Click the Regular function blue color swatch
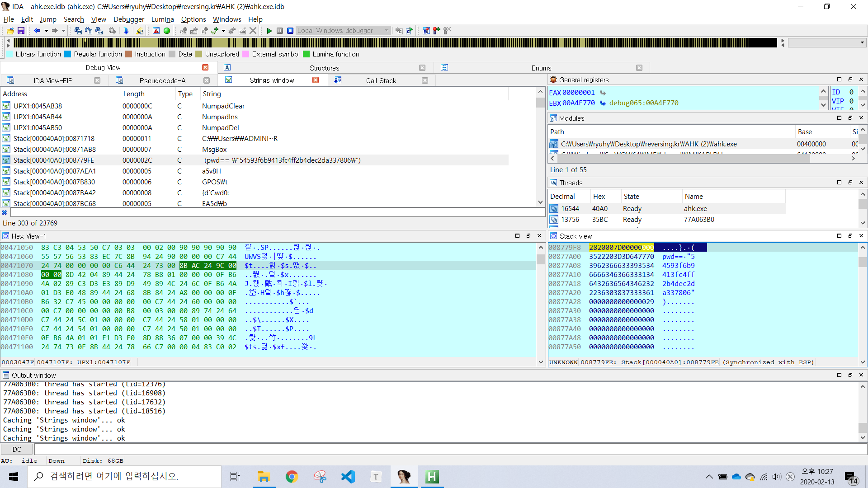 tap(68, 54)
